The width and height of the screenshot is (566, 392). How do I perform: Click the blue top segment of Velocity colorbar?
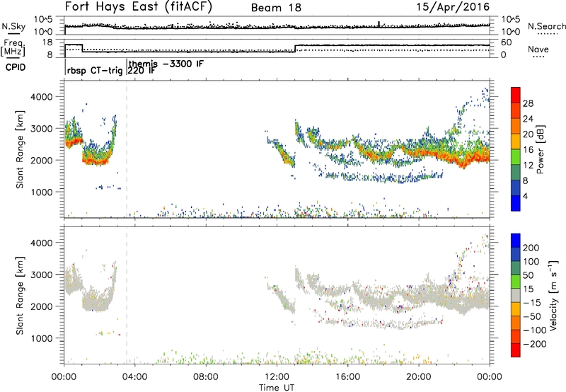(516, 241)
